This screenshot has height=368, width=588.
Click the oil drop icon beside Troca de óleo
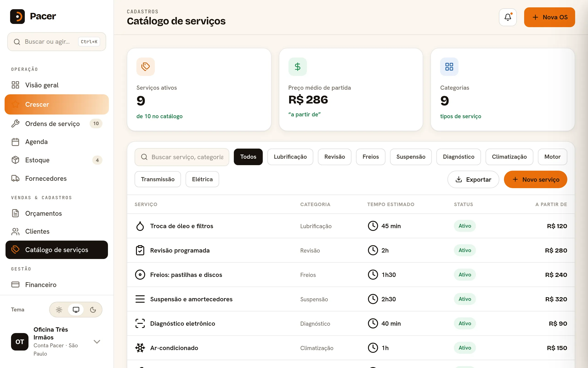coord(140,226)
